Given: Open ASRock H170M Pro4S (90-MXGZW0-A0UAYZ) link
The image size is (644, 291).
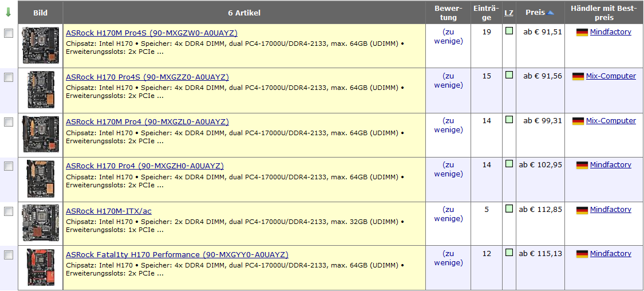Looking at the screenshot, I should tap(152, 33).
